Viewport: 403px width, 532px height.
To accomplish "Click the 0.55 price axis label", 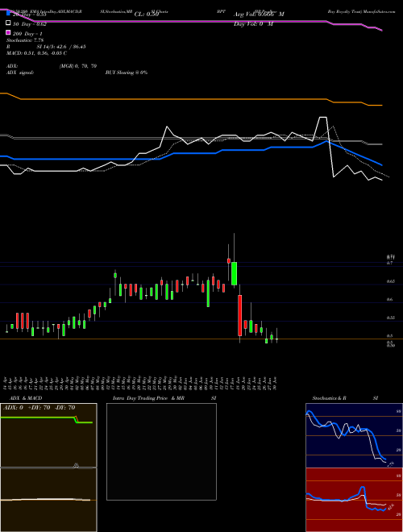I will 390,318.
